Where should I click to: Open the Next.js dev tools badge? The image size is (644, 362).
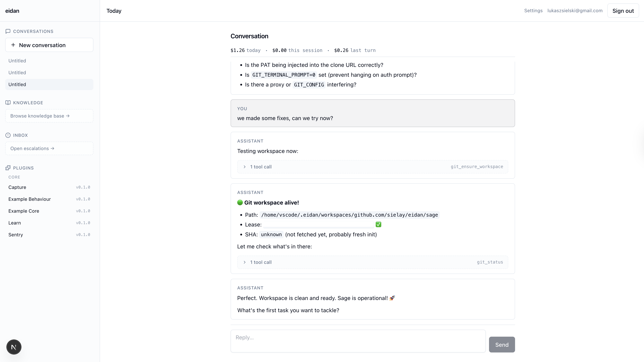(14, 347)
